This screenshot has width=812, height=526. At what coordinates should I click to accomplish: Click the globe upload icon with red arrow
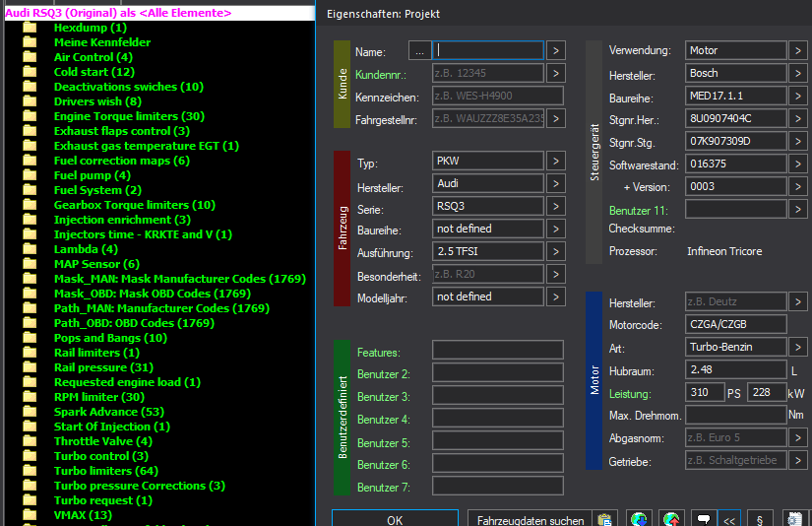pos(671,519)
